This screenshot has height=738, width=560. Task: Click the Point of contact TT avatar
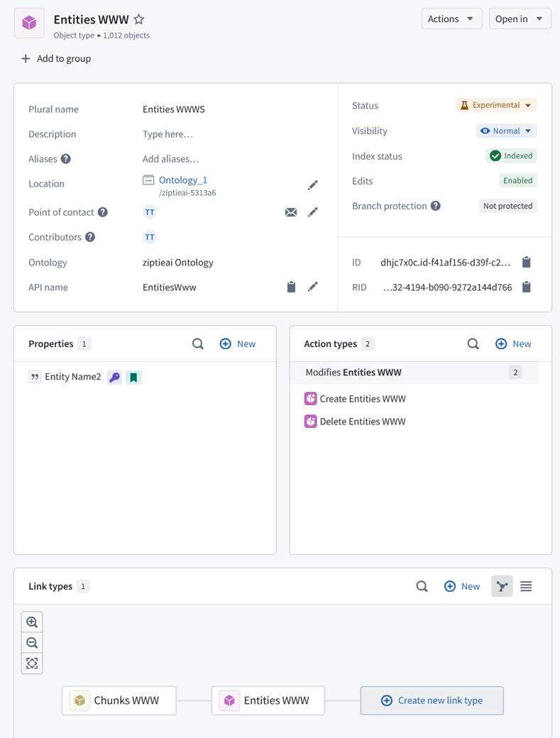(150, 212)
